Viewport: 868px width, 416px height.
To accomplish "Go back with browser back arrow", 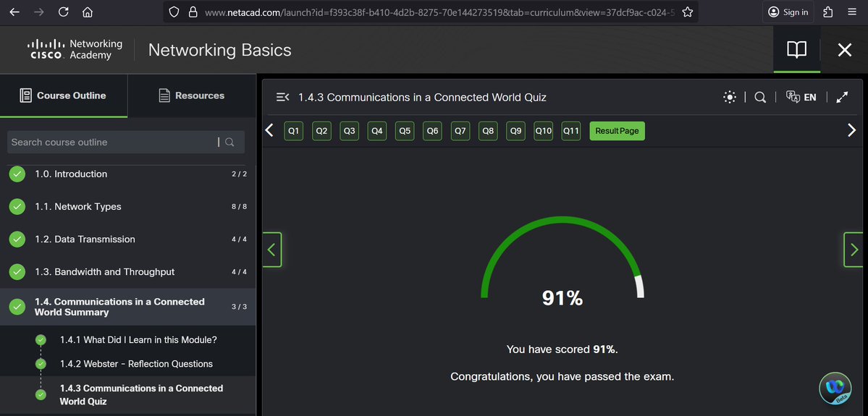I will click(14, 12).
